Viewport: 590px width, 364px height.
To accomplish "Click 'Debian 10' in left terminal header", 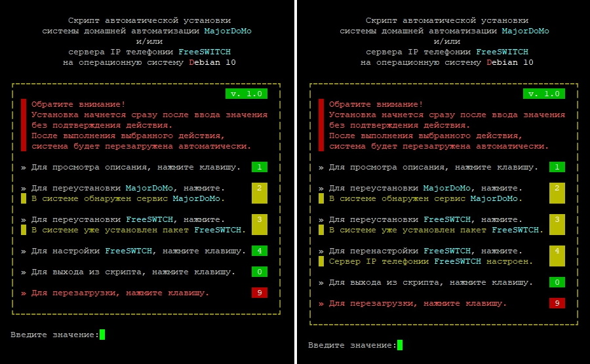I will coord(212,62).
